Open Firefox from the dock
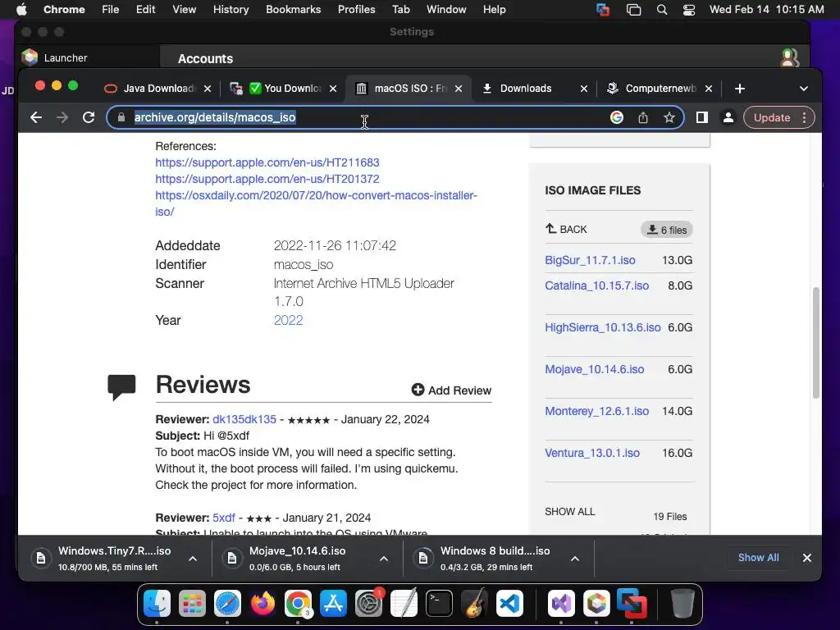The image size is (840, 630). pyautogui.click(x=263, y=603)
